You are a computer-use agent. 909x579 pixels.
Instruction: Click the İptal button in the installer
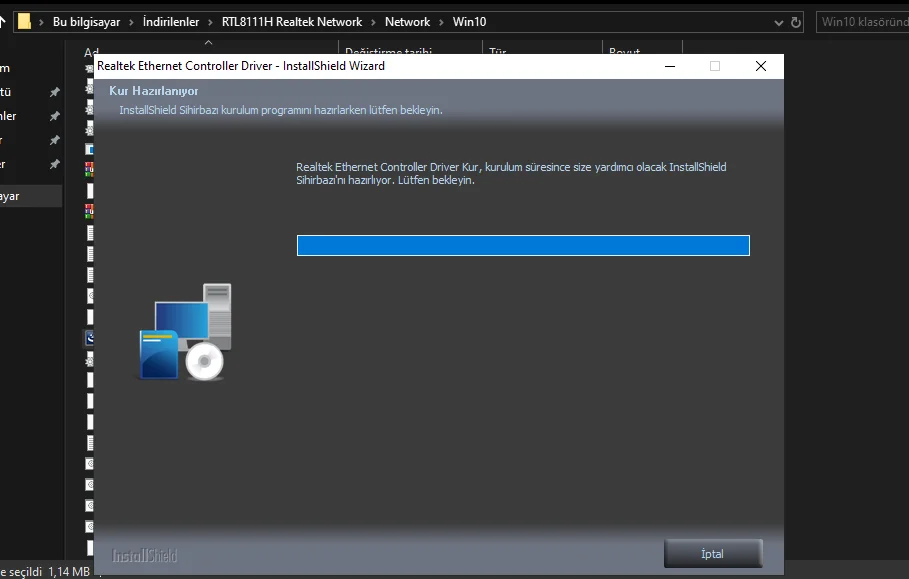tap(712, 553)
